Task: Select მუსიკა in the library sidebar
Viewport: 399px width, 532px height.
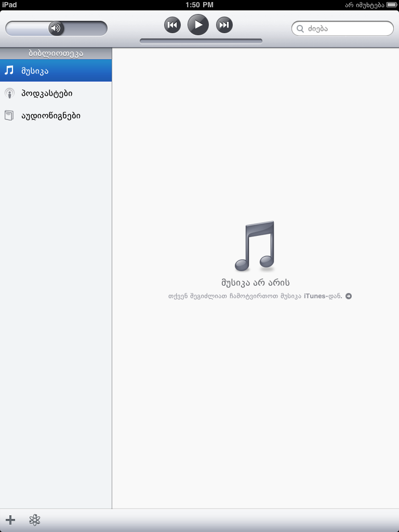Action: [x=56, y=71]
